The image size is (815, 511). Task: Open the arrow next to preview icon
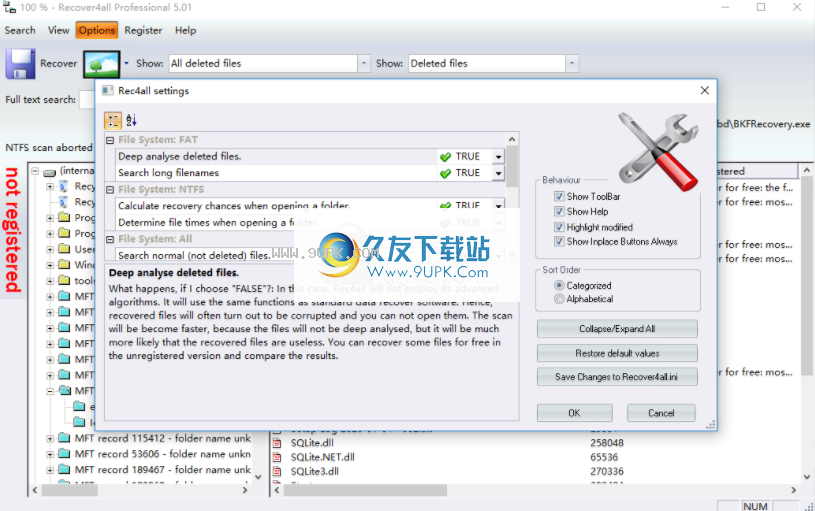[126, 63]
